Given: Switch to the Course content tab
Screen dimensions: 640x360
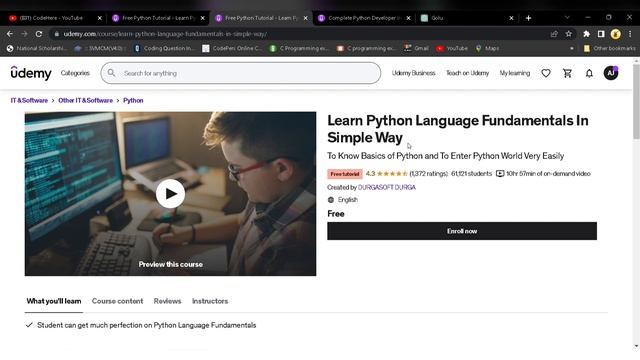Looking at the screenshot, I should 118,301.
